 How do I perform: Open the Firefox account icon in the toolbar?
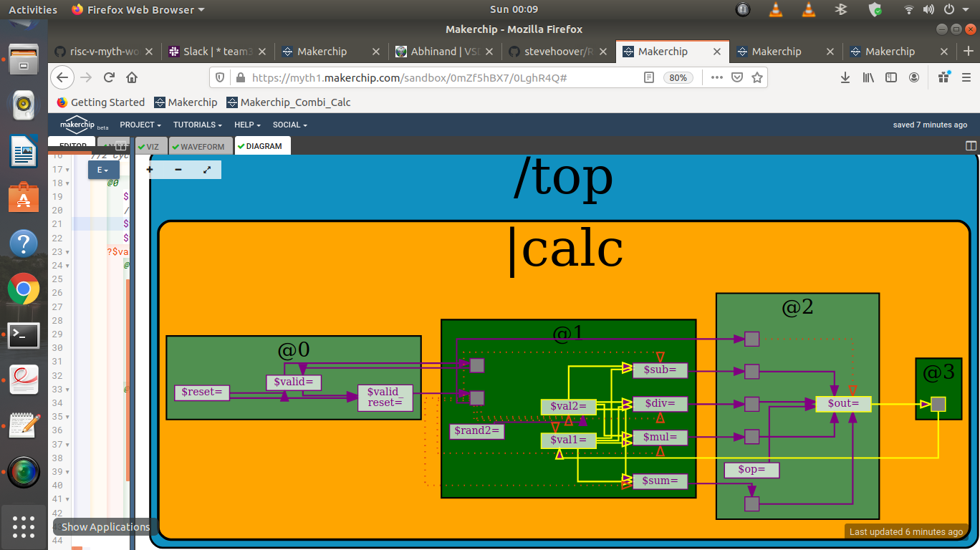(x=914, y=77)
